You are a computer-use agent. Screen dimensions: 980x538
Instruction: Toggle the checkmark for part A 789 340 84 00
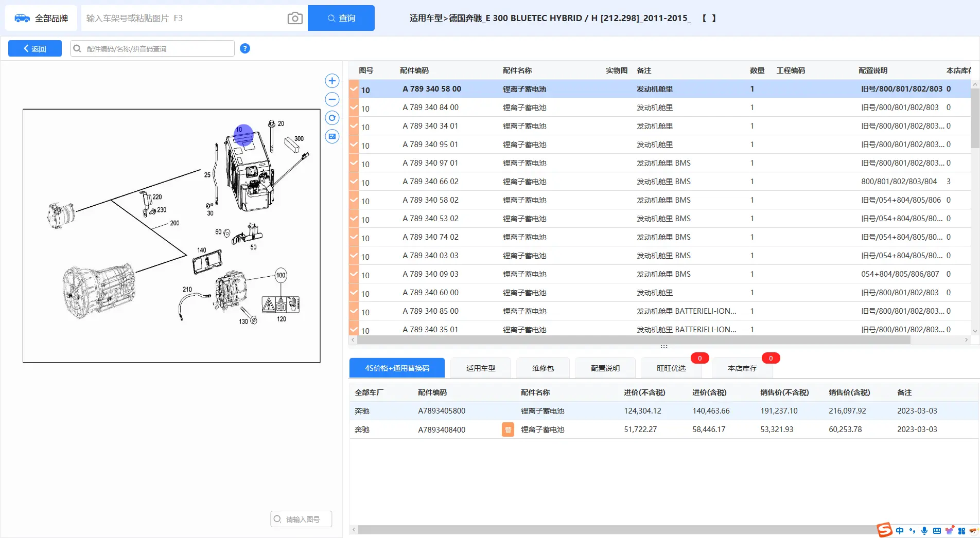354,107
